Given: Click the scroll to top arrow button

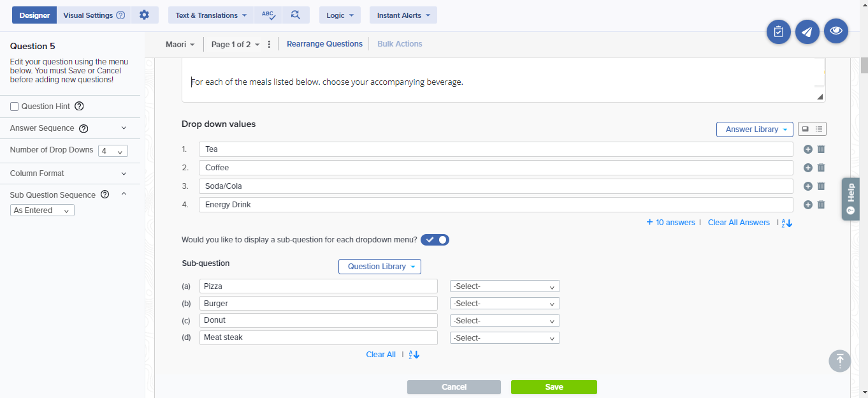Looking at the screenshot, I should [x=839, y=360].
